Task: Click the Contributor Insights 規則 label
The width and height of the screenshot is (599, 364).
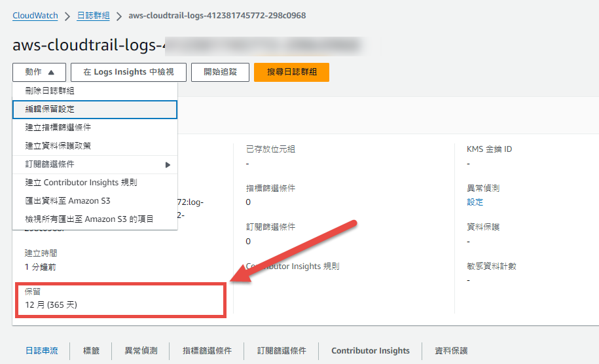Action: coord(293,266)
